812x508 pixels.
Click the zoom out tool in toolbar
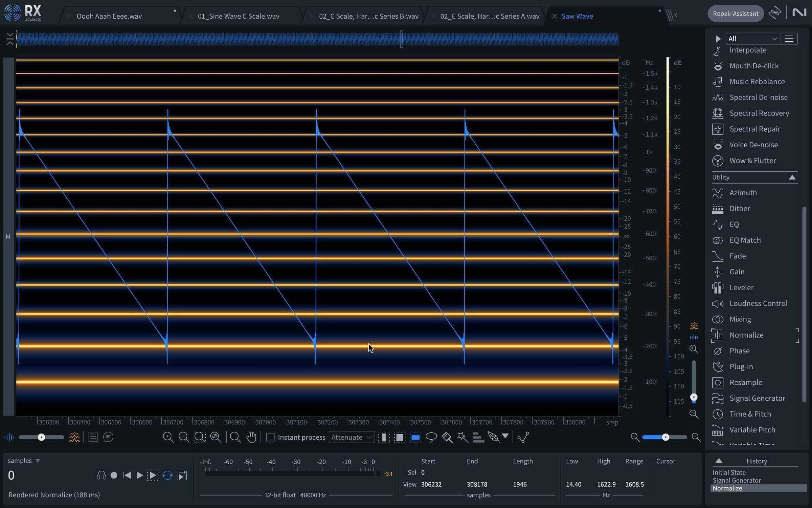[x=184, y=437]
